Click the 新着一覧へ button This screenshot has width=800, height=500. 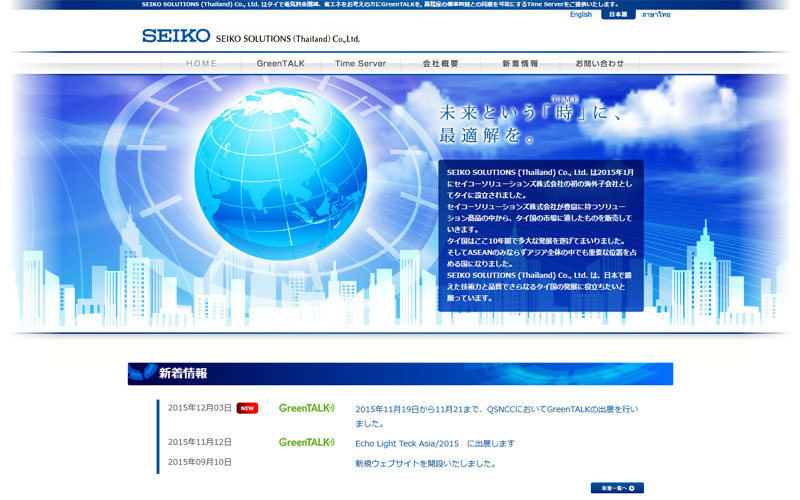click(x=617, y=488)
